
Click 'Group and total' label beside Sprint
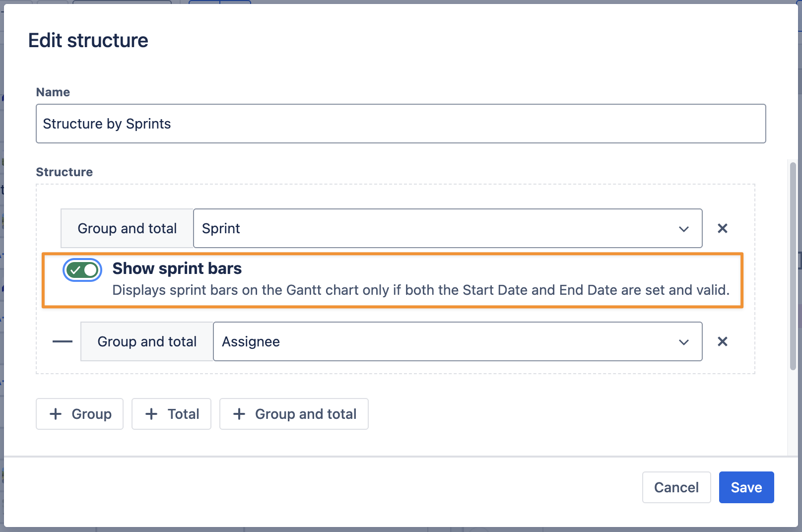point(127,228)
